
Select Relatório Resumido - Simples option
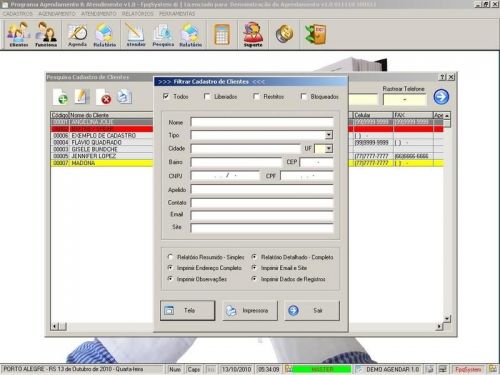(x=170, y=257)
